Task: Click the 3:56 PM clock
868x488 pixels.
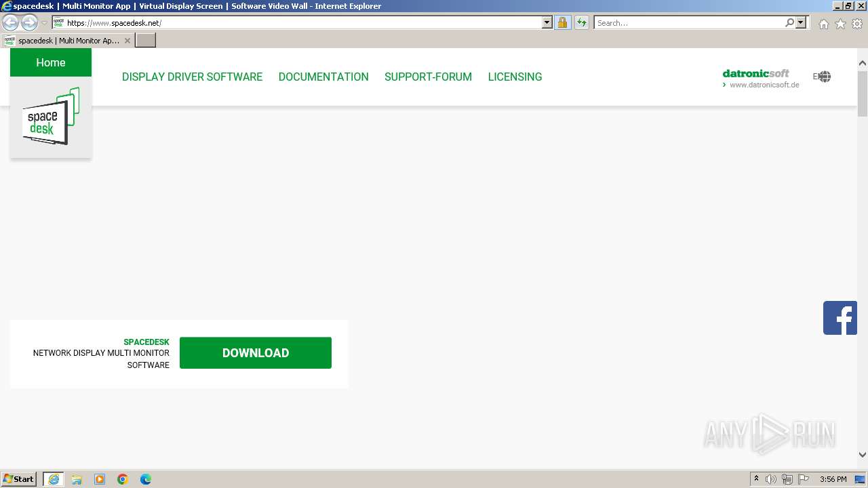Action: [833, 479]
